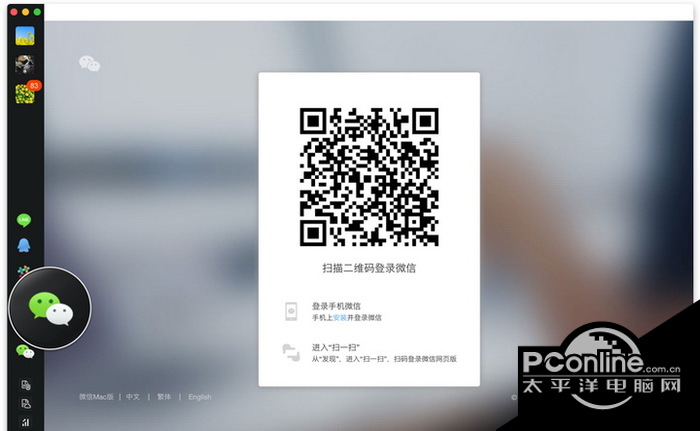
Task: Switch language to 繁体
Action: tap(164, 397)
